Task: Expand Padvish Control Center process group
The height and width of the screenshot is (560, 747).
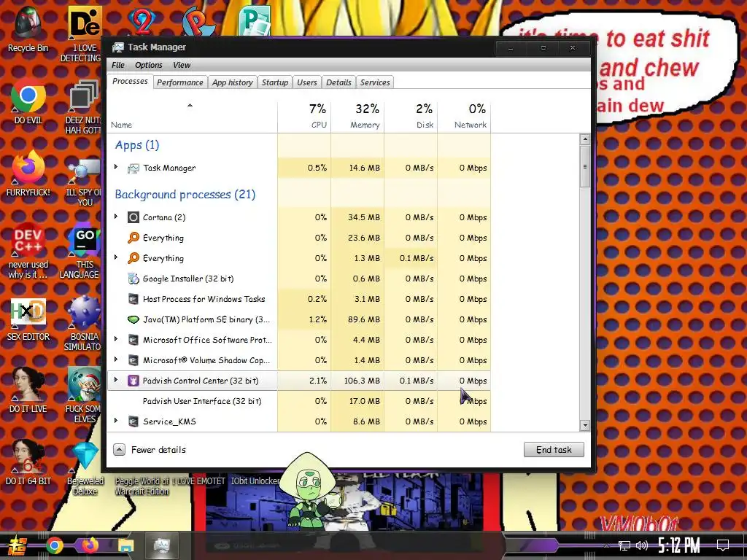Action: tap(116, 379)
